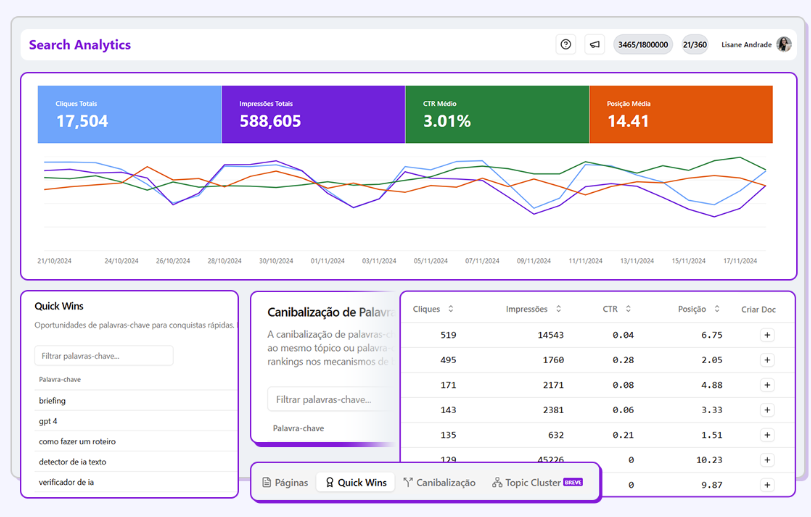The image size is (811, 517).
Task: Sort by Impressões column sort arrows
Action: click(x=558, y=309)
